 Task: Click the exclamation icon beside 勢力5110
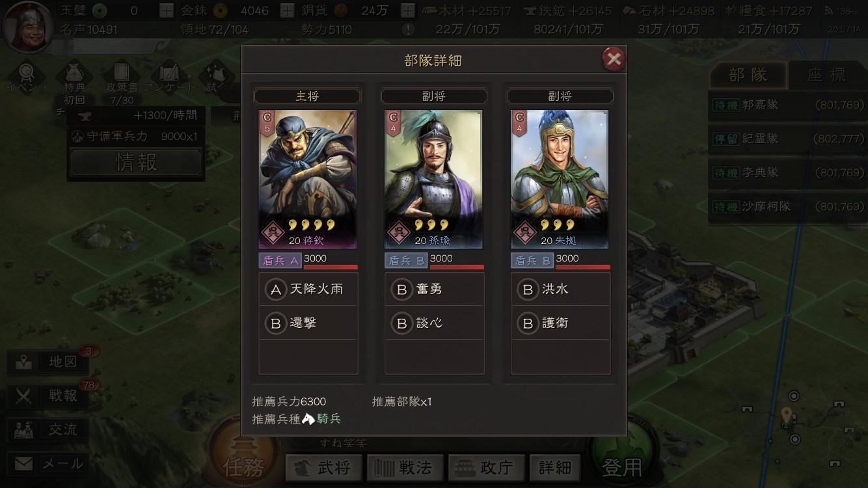tap(408, 29)
